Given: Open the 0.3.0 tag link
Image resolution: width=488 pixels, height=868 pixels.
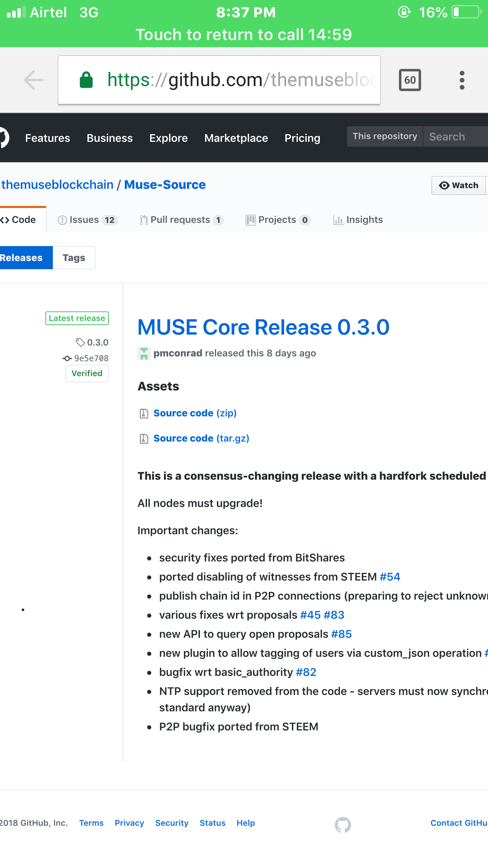Looking at the screenshot, I should tap(97, 342).
